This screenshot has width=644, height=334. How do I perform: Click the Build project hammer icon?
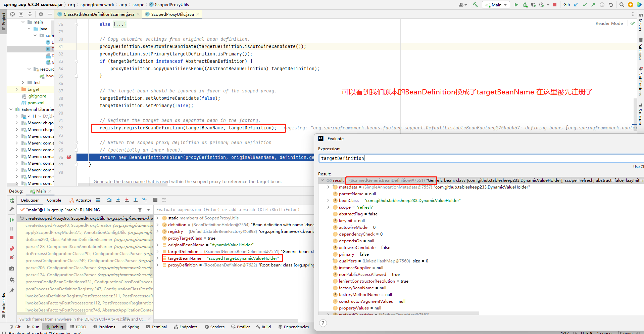tap(475, 5)
